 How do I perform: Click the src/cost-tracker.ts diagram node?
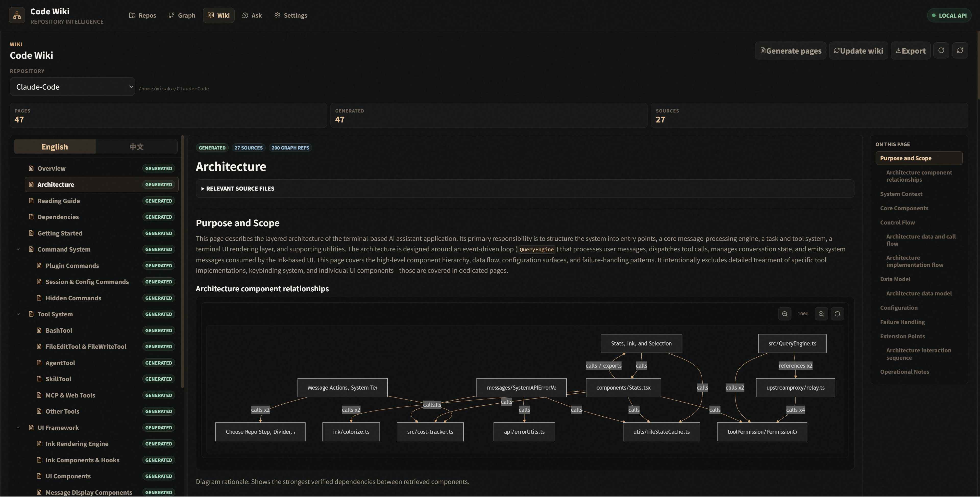(x=430, y=432)
